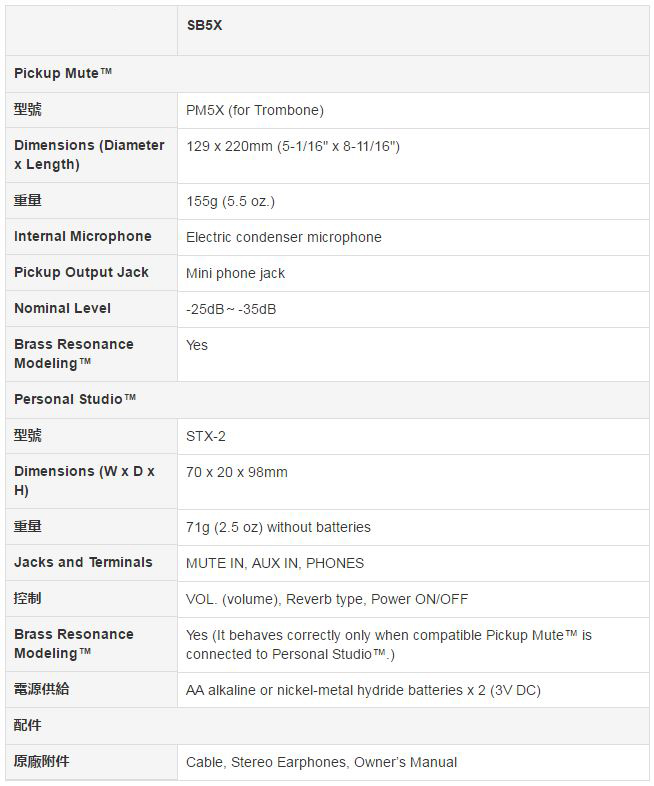Viewport: 654px width, 786px height.
Task: Click the PM5X (for Trombone) model value
Action: 255,110
